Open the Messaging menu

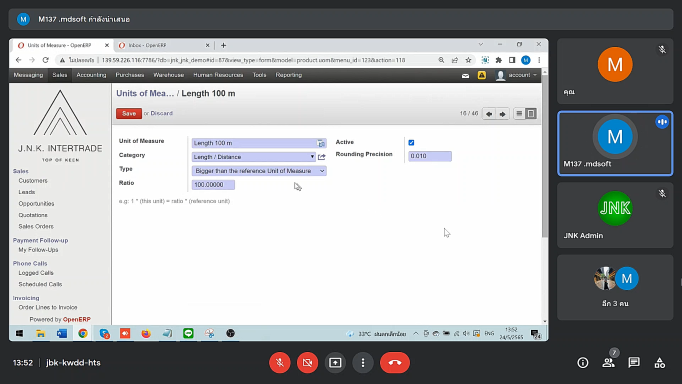click(28, 75)
